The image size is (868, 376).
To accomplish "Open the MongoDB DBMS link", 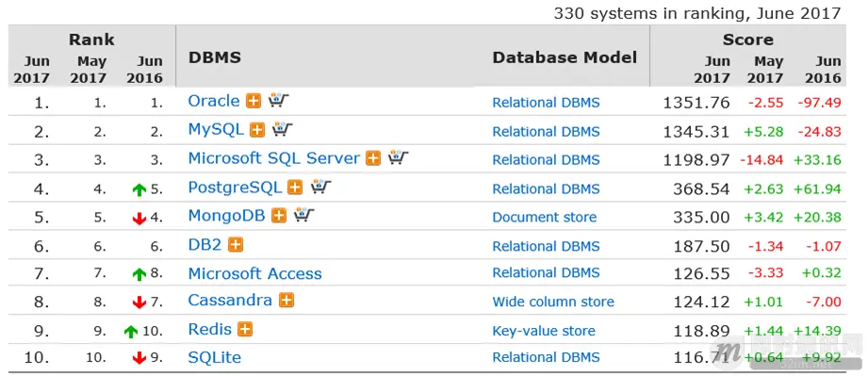I will pyautogui.click(x=226, y=216).
